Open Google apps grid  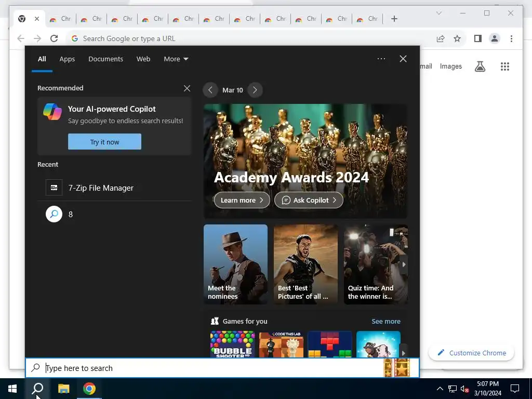pyautogui.click(x=505, y=66)
